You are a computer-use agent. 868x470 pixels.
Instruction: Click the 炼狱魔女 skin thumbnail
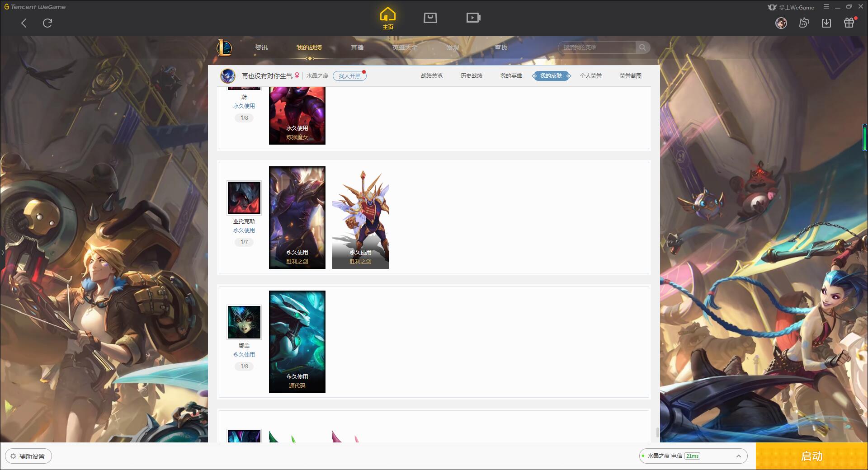click(x=297, y=116)
